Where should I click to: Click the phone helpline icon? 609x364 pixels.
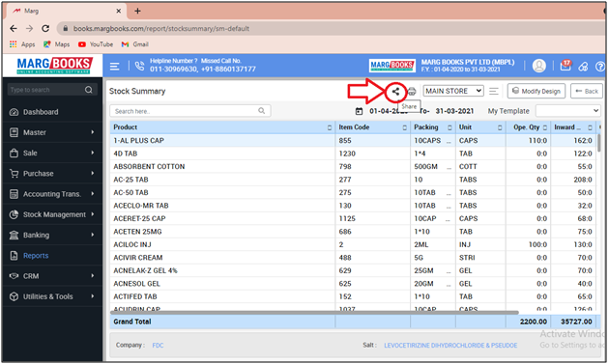tap(139, 67)
